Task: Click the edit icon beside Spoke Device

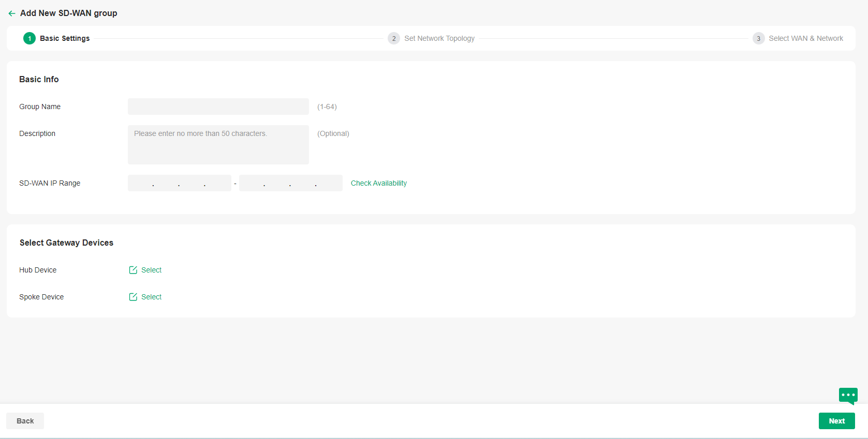Action: click(x=133, y=297)
